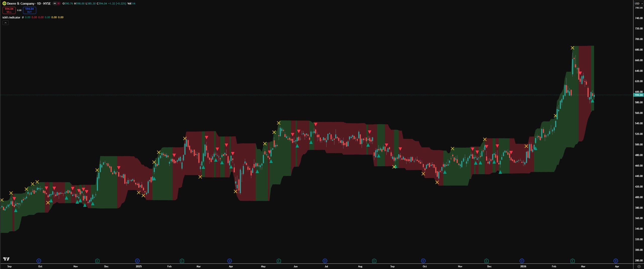Click the SELL button showing 594.04
Screen dimensions: 644x269
9,10
